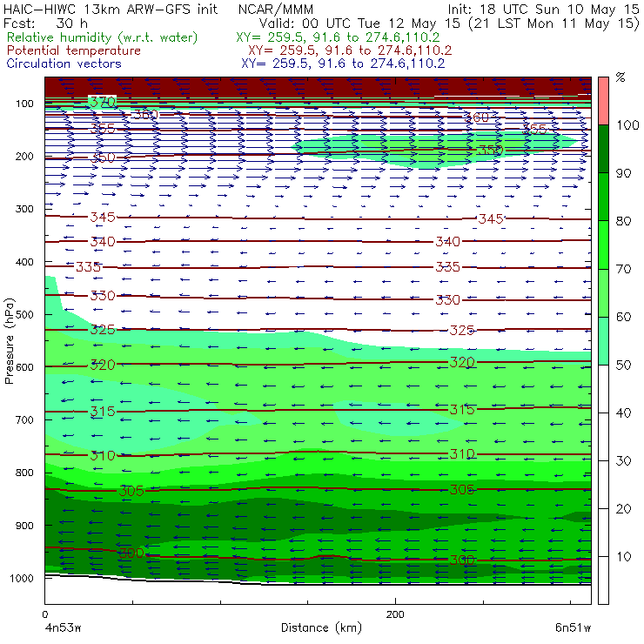Click the left '315' contour label
This screenshot has width=644, height=644.
[x=103, y=412]
